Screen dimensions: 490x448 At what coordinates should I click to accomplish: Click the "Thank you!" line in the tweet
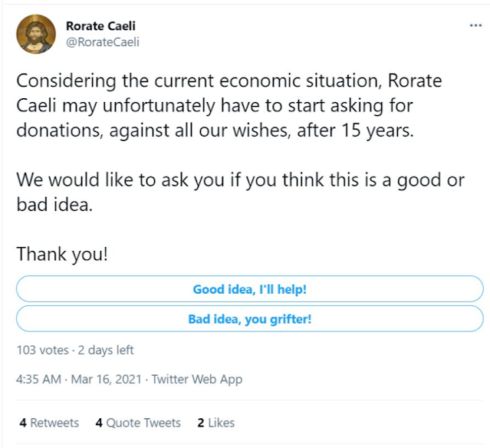click(62, 254)
